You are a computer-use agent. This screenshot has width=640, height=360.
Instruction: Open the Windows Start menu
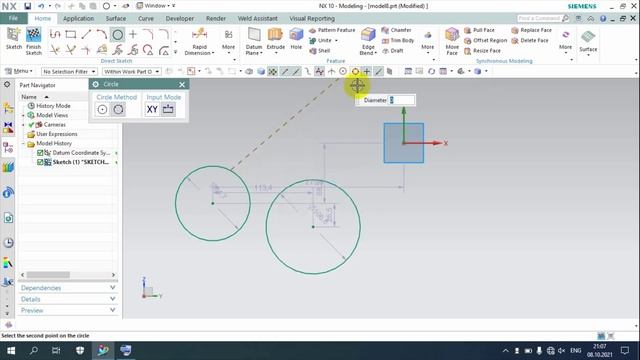[x=11, y=351]
